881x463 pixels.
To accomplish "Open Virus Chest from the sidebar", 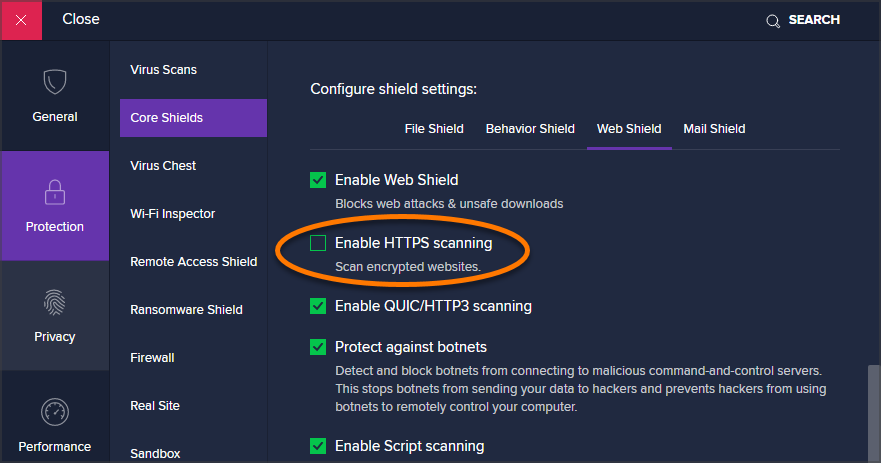I will pyautogui.click(x=163, y=166).
